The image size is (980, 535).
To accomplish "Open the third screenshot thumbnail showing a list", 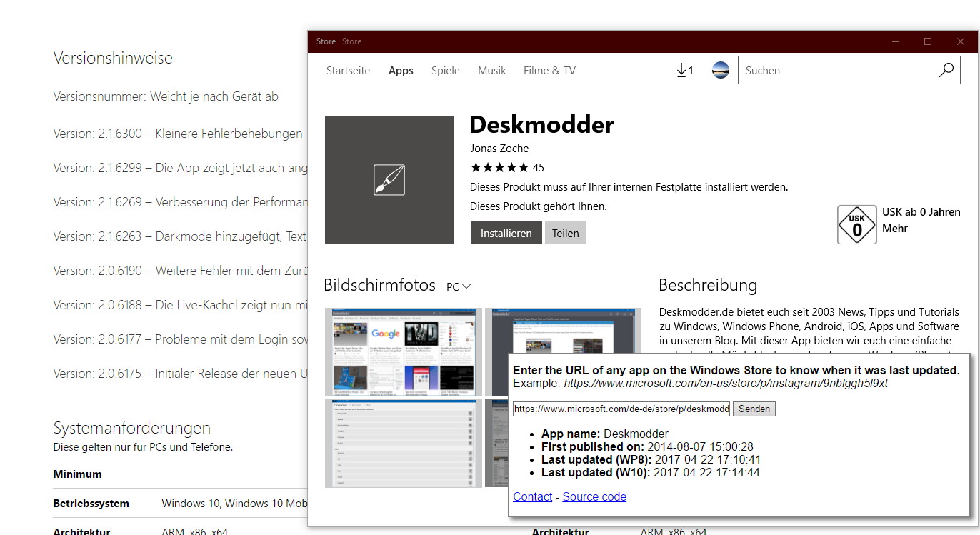I will point(404,443).
